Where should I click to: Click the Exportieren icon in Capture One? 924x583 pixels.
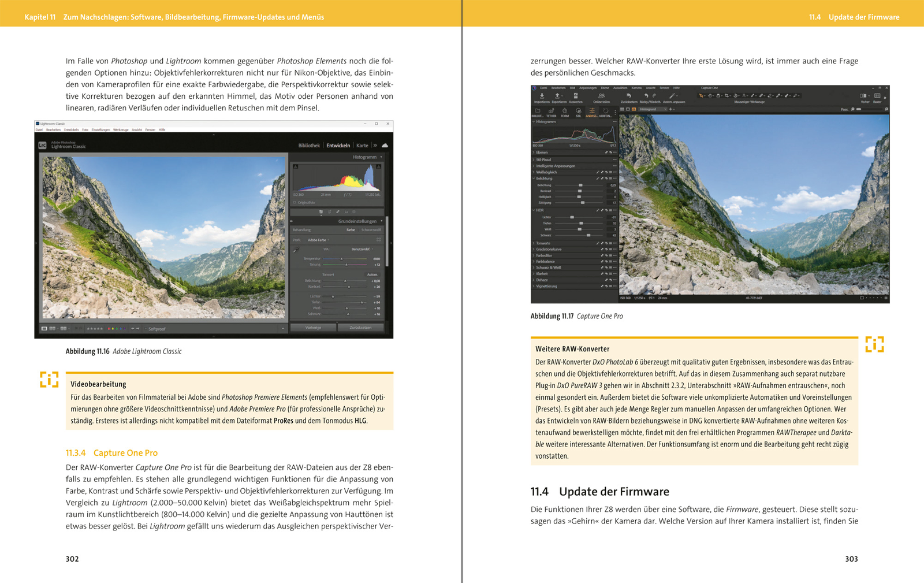point(558,96)
